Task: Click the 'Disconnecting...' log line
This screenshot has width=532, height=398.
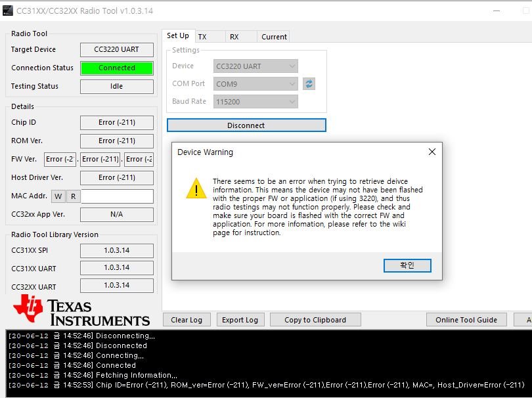Action: [81, 336]
